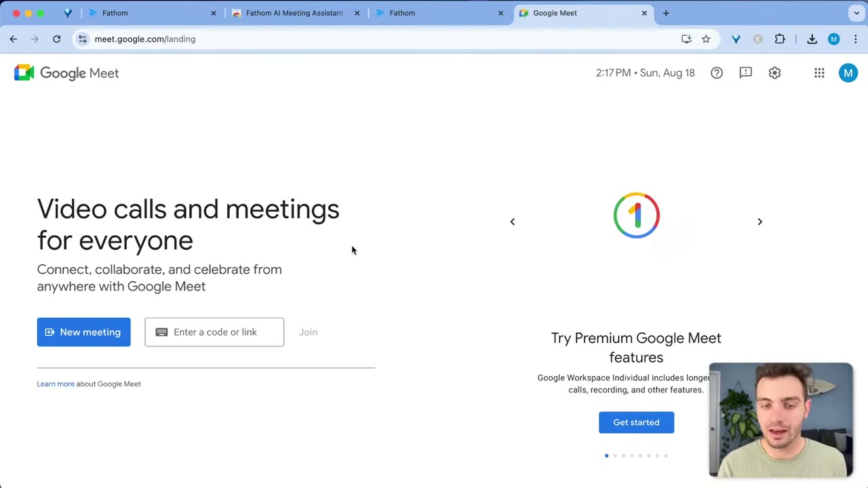
Task: Reload the page
Action: pos(57,39)
